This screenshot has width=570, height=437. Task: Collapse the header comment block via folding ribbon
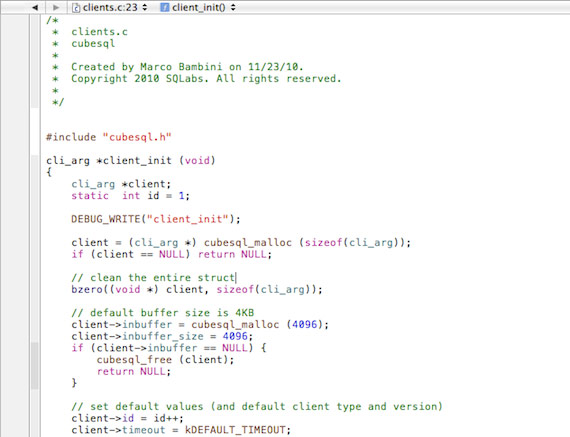point(35,61)
